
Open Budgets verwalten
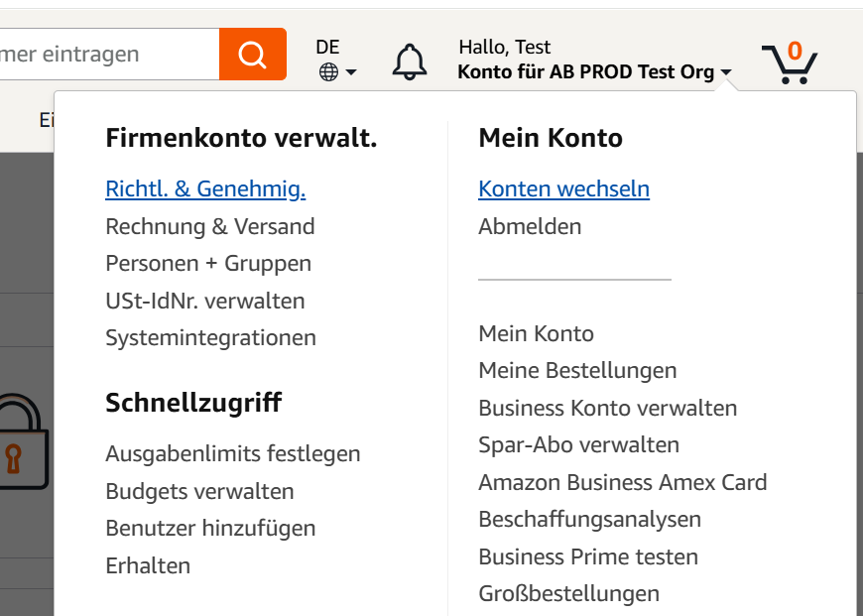tap(200, 491)
